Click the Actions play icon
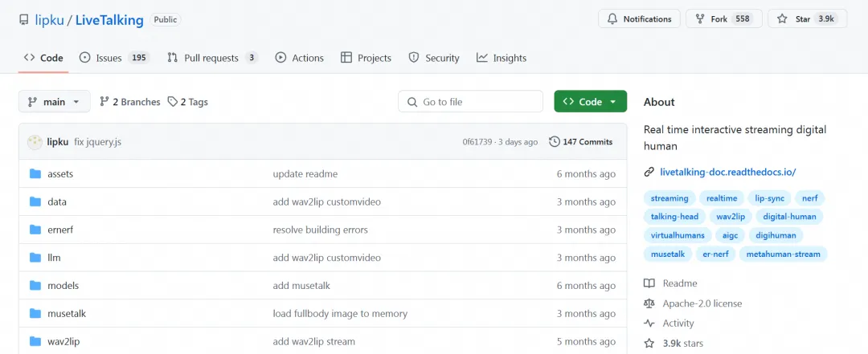Screen dimensions: 868x354 click(280, 58)
